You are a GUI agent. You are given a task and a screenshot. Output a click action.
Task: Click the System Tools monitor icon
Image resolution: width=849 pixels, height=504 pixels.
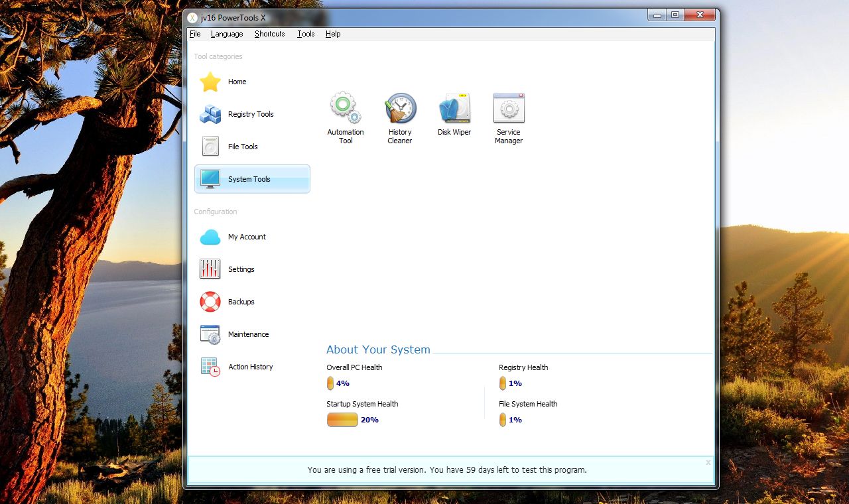pos(210,179)
